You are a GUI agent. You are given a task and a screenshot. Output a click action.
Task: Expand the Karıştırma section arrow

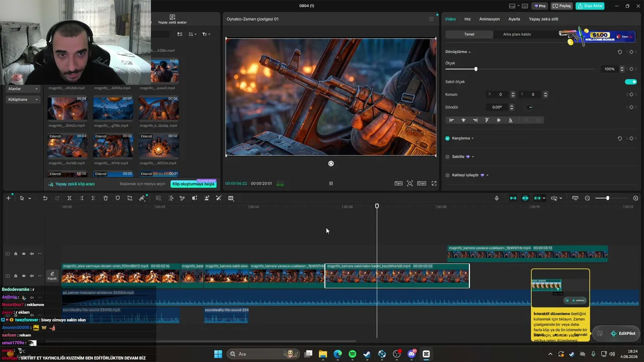tap(472, 138)
